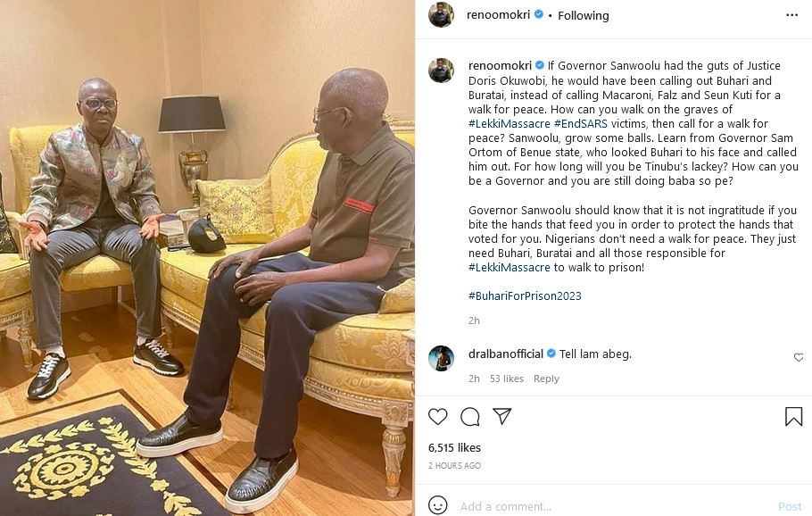Open the emoji picker smiley icon
The height and width of the screenshot is (516, 812).
click(x=437, y=505)
